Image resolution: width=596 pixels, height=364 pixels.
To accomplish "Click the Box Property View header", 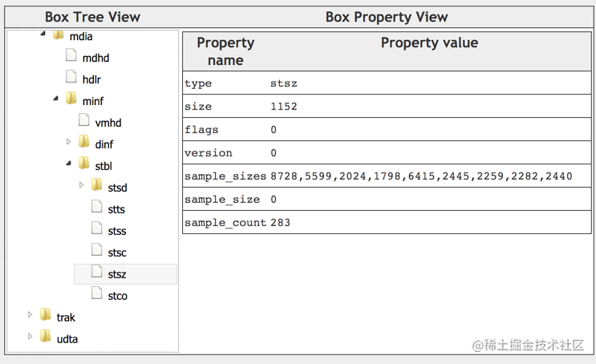I will [387, 17].
